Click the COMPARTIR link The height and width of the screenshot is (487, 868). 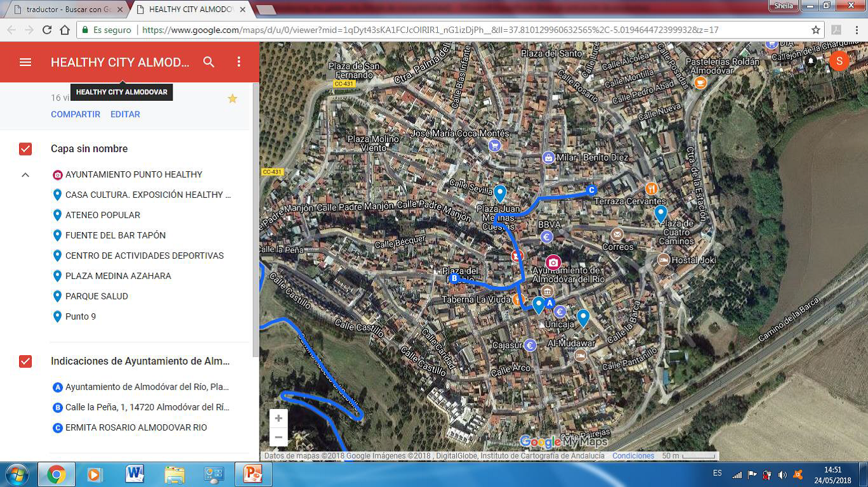76,114
